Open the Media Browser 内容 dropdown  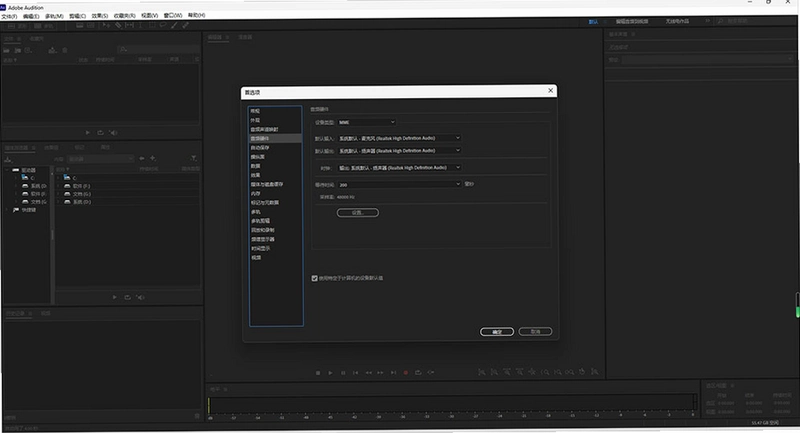[x=101, y=159]
